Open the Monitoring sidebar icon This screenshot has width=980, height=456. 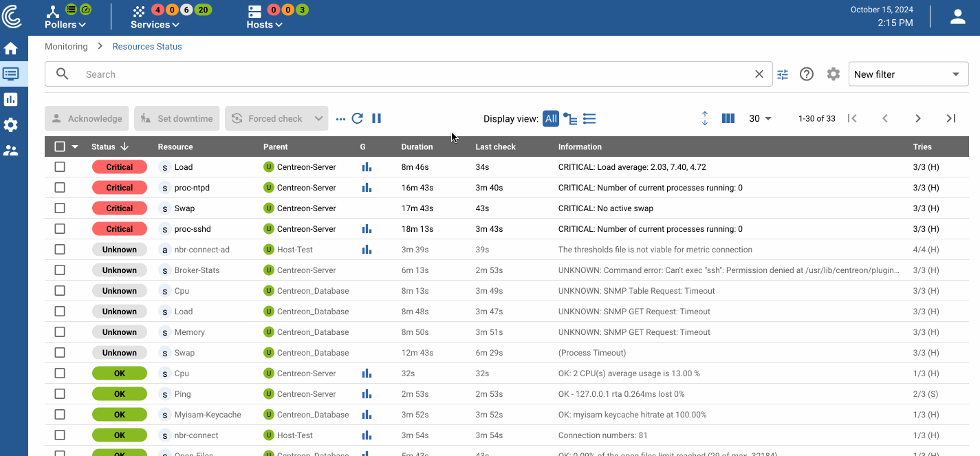(11, 74)
